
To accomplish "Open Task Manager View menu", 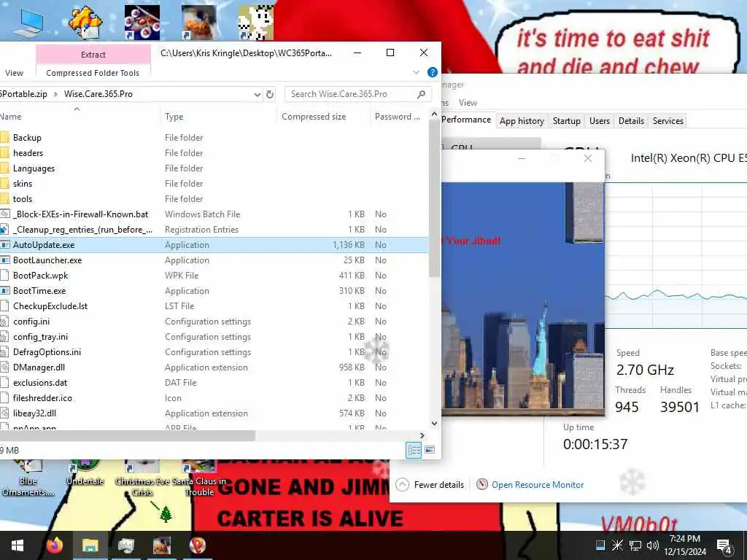I will [x=468, y=102].
